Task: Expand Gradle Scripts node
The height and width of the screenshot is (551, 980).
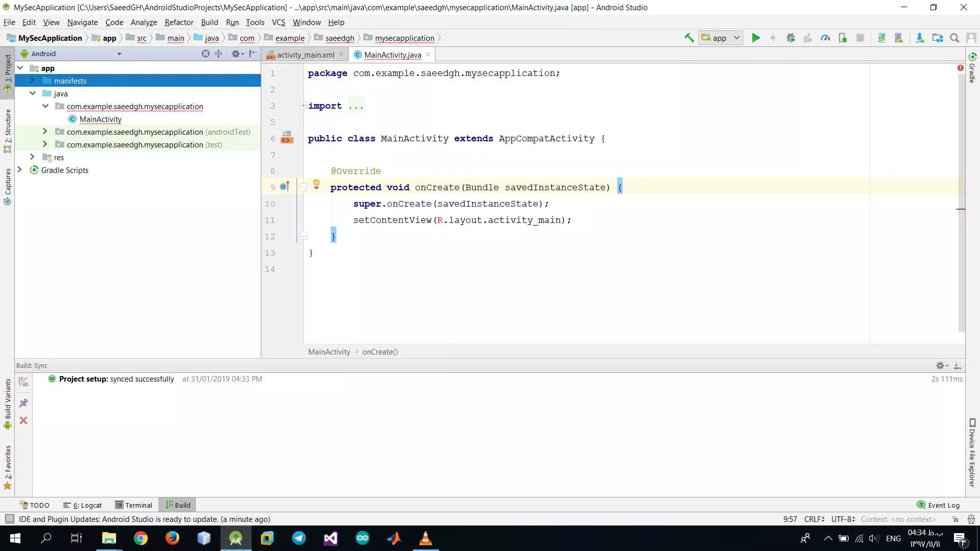Action: (x=20, y=170)
